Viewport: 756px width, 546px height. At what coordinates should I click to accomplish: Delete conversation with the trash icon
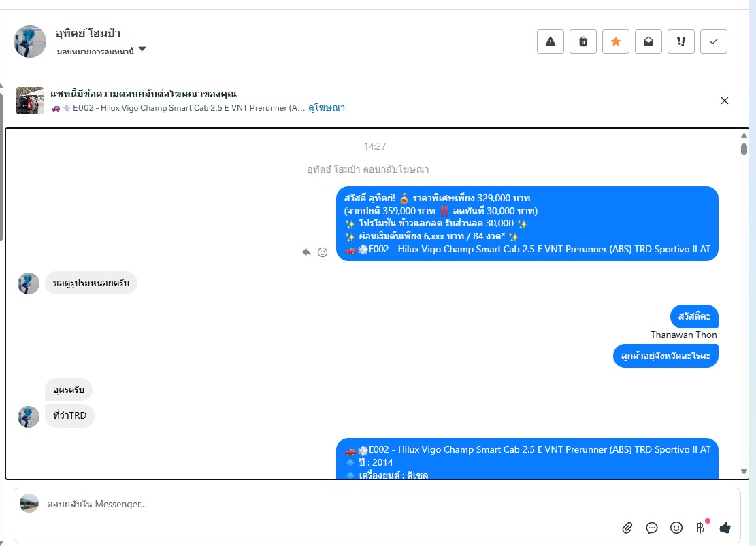click(583, 41)
